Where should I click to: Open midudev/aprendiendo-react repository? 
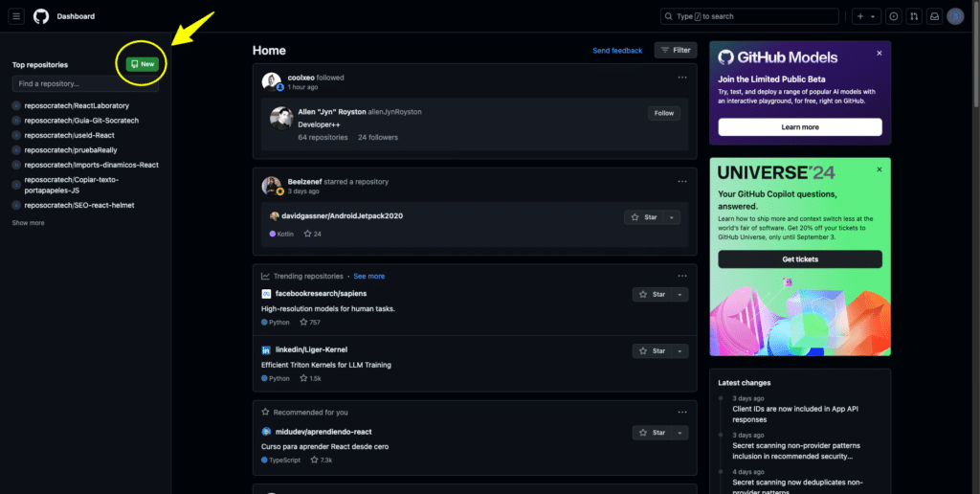point(323,432)
